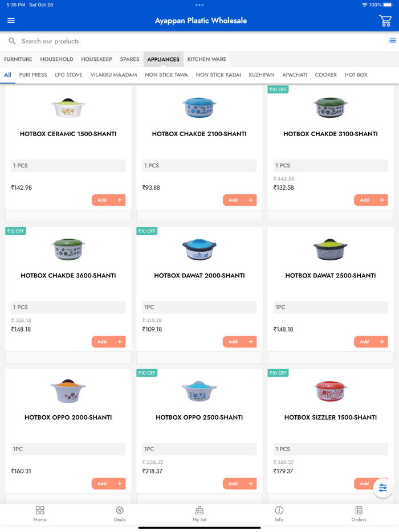Switch to the KITCHEN WARE category
Image resolution: width=399 pixels, height=532 pixels.
[206, 59]
